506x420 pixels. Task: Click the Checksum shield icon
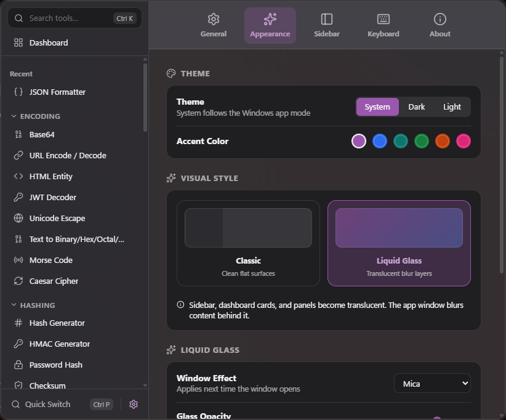(x=18, y=385)
